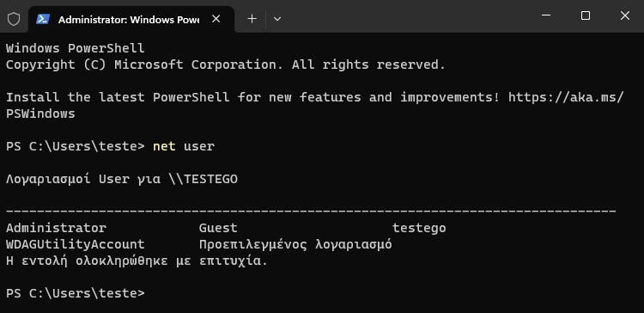Click after the last PS C:\Users\teste> prompt
The height and width of the screenshot is (313, 644).
(x=153, y=293)
